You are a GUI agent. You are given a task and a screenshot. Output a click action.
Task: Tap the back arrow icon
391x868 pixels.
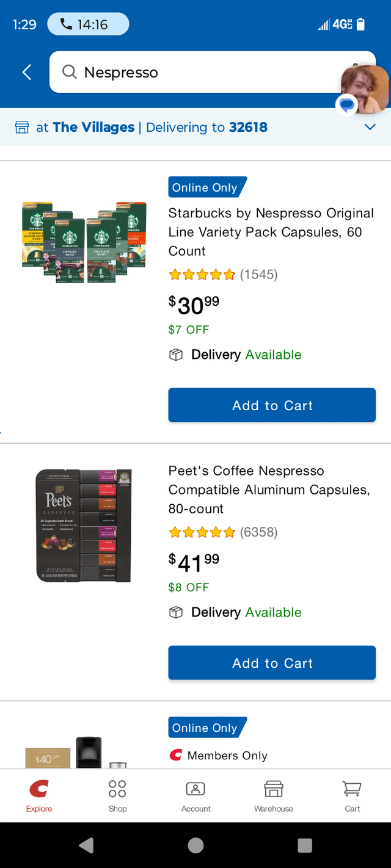[x=27, y=73]
